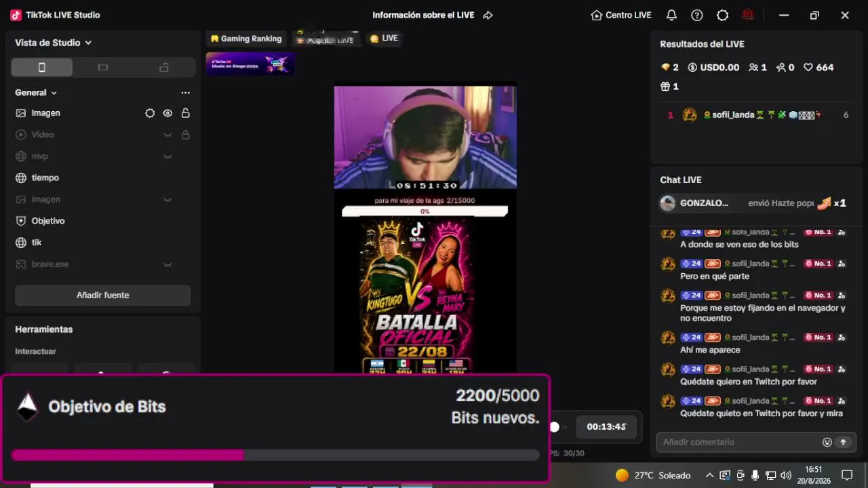
Task: Open transform settings for Imagen source
Action: tap(150, 113)
